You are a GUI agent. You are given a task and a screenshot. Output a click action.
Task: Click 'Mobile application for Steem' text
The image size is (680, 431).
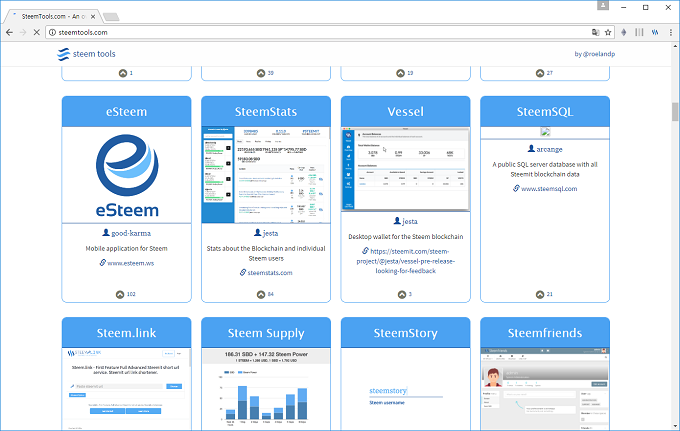[126, 248]
